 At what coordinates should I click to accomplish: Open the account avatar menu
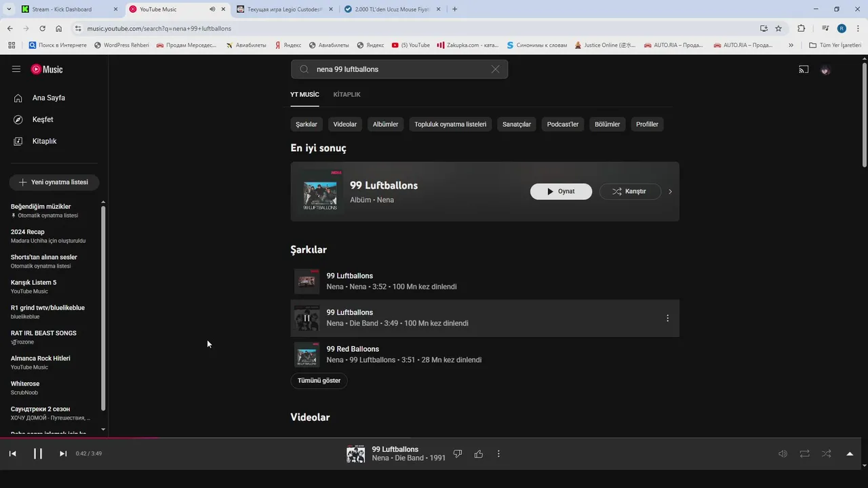(825, 70)
